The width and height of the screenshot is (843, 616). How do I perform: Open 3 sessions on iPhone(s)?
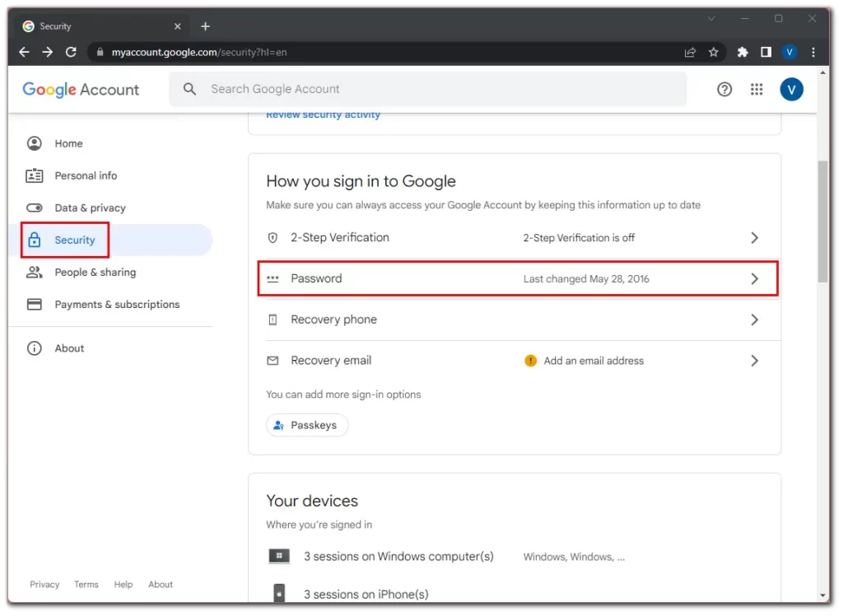click(366, 595)
